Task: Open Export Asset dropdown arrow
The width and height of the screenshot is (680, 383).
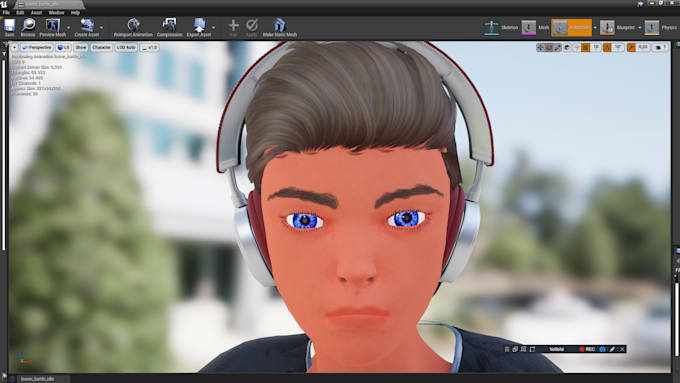Action: point(213,28)
